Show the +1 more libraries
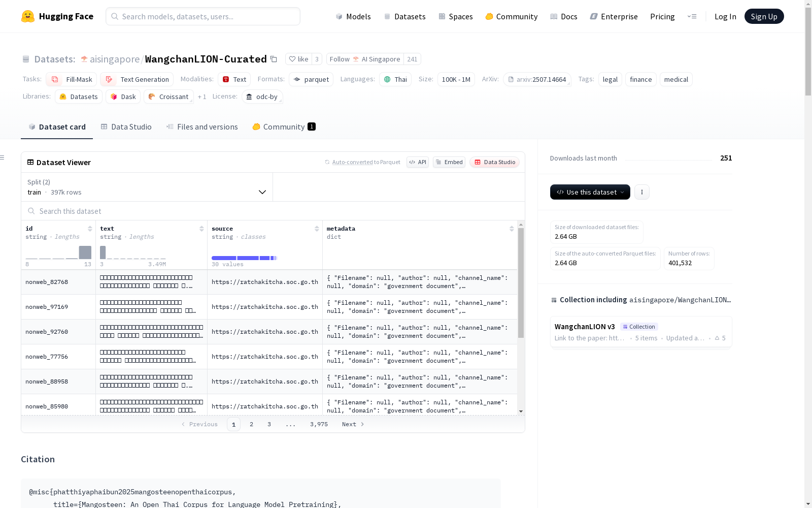The height and width of the screenshot is (508, 812). pos(202,97)
